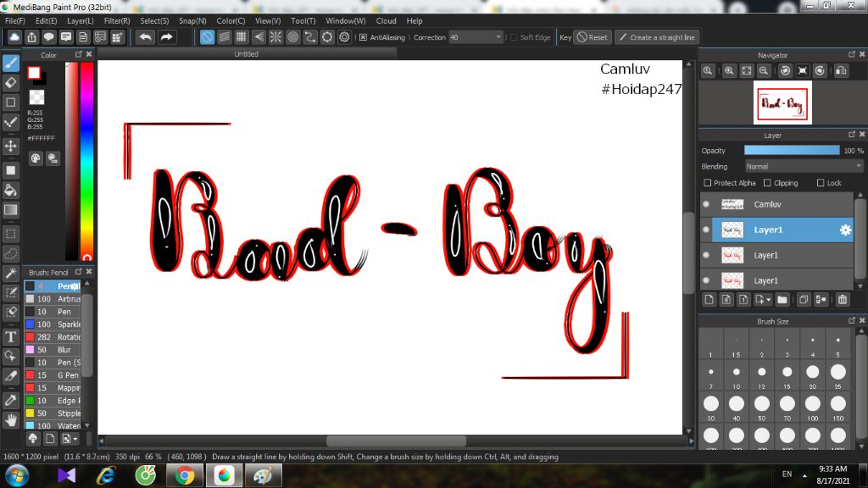Select the Hand tool
The width and height of the screenshot is (868, 488).
point(10,420)
